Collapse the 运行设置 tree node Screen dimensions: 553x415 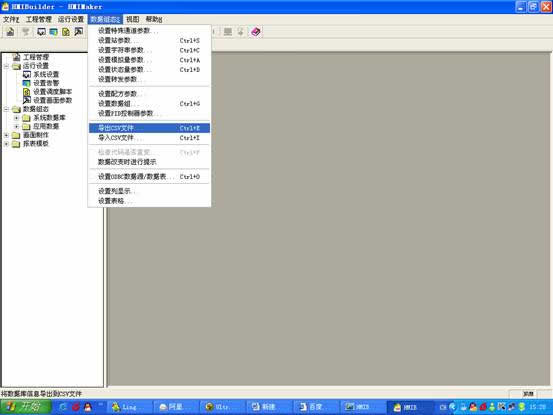pyautogui.click(x=6, y=66)
